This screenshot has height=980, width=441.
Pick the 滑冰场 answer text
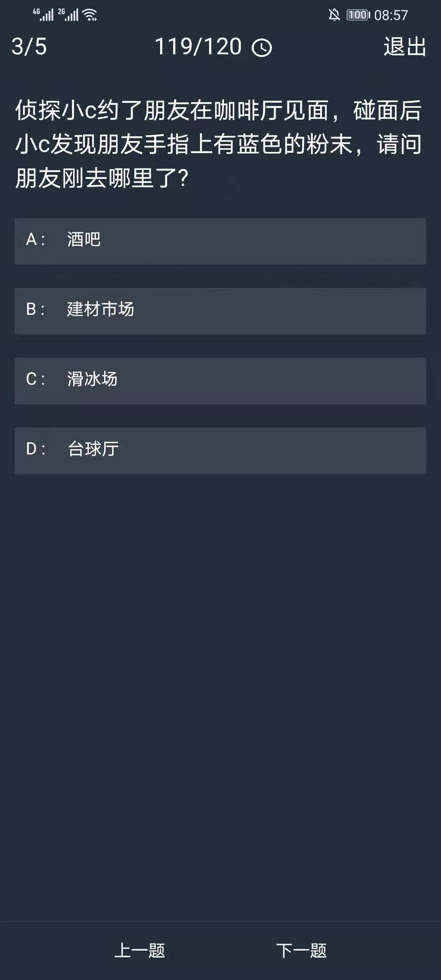(x=92, y=379)
